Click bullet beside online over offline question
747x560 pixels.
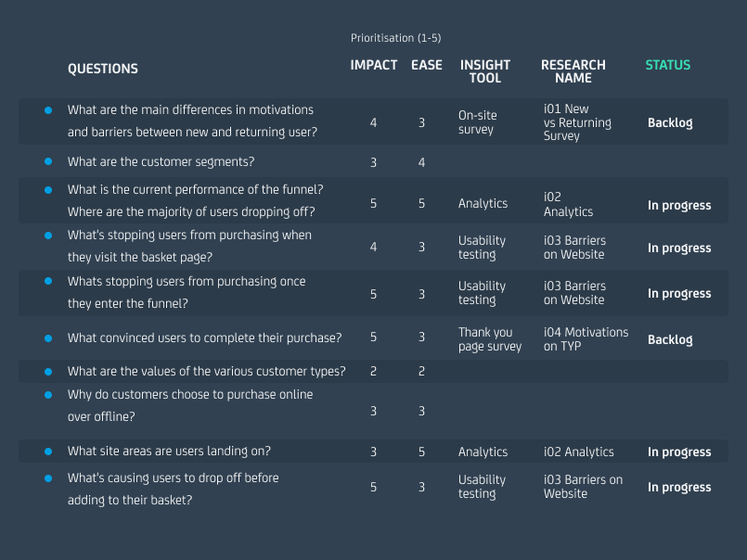pyautogui.click(x=48, y=395)
